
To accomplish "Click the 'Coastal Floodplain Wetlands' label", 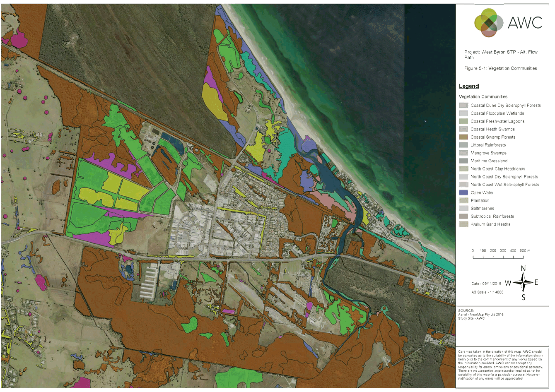I will (497, 113).
